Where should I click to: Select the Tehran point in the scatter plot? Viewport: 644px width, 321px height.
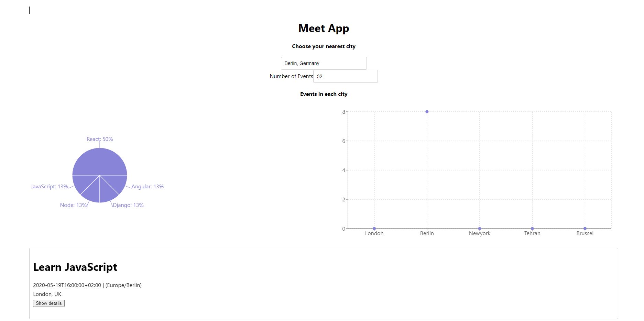point(532,228)
